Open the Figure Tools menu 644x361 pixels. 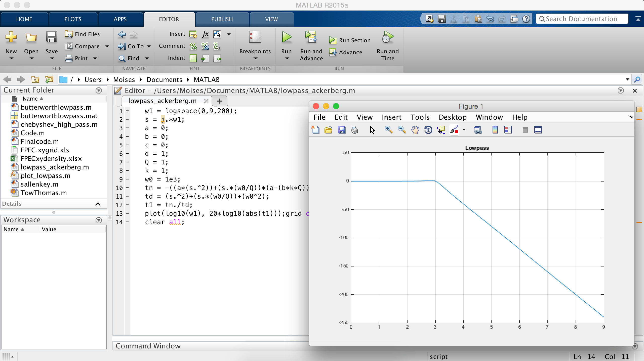[x=420, y=117]
